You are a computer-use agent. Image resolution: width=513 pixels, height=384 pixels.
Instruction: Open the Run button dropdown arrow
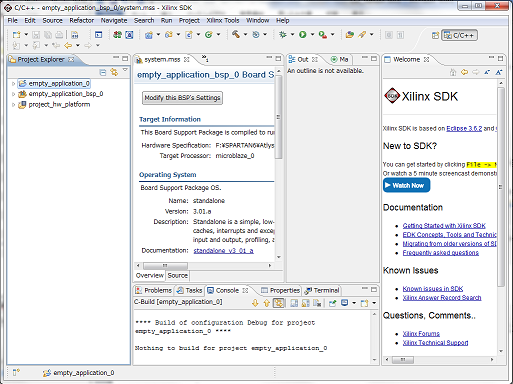click(312, 34)
